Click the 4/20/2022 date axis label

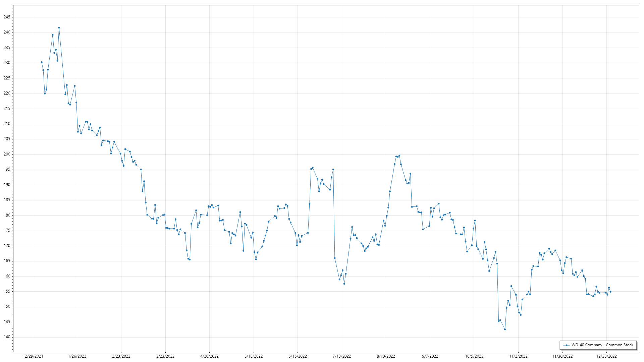click(x=209, y=356)
